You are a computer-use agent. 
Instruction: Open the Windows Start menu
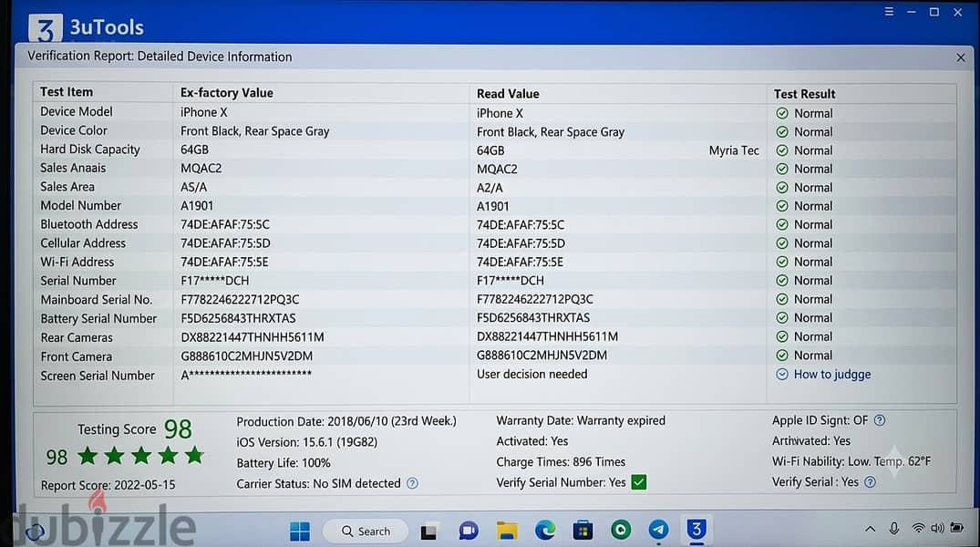tap(299, 532)
